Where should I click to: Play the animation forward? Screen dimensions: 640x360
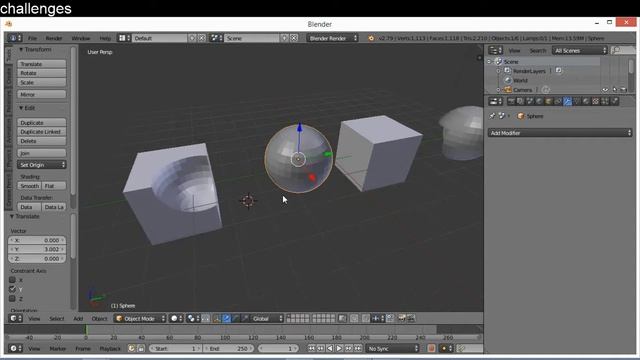[339, 348]
